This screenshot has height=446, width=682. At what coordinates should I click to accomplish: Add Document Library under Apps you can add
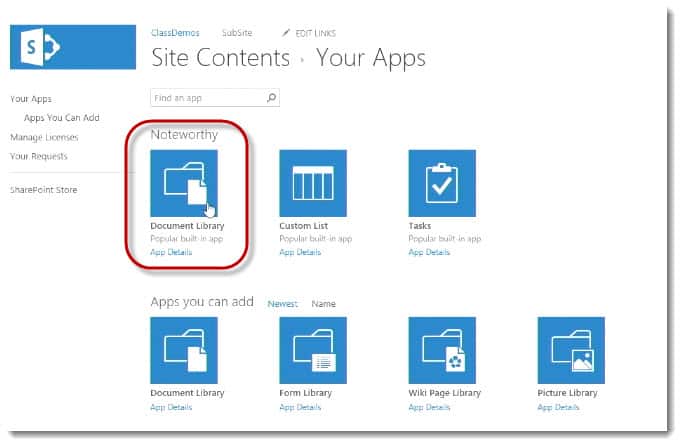184,350
